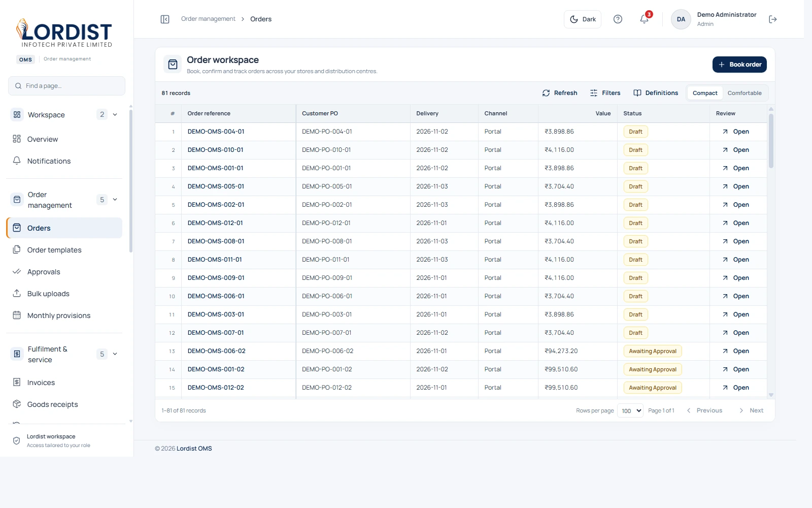Click the Approvals double-check icon
Image resolution: width=812 pixels, height=508 pixels.
(17, 271)
